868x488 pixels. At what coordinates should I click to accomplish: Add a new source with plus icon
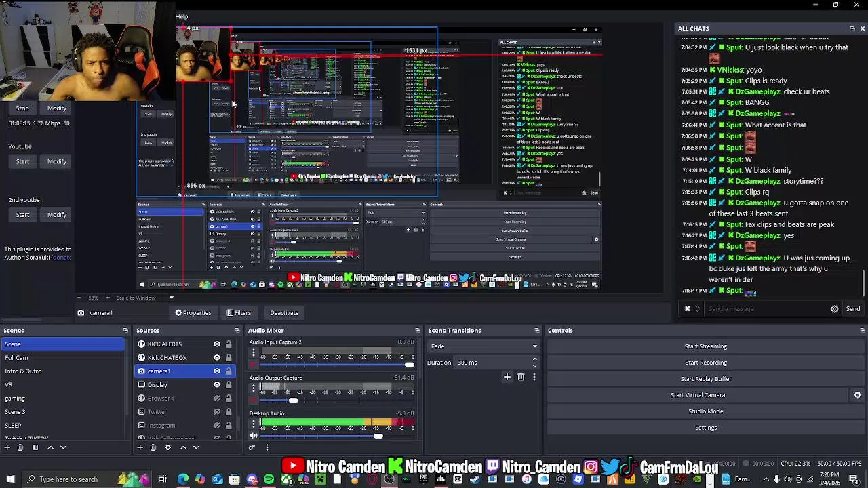pos(140,447)
